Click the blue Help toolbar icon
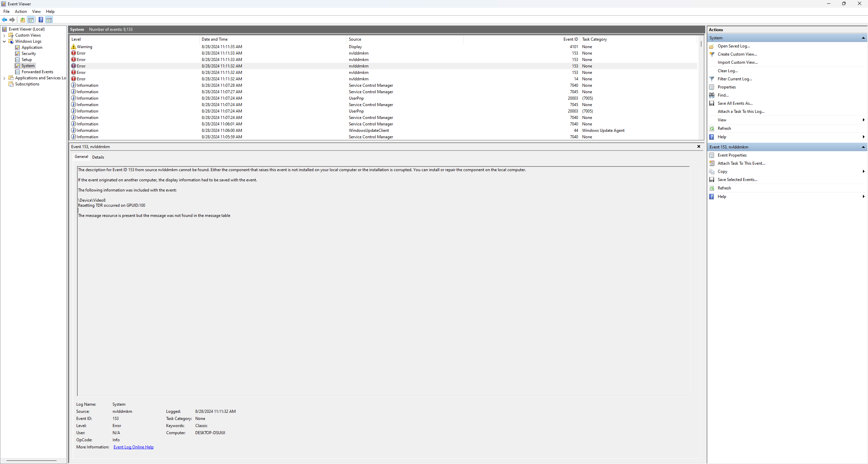 click(x=41, y=20)
